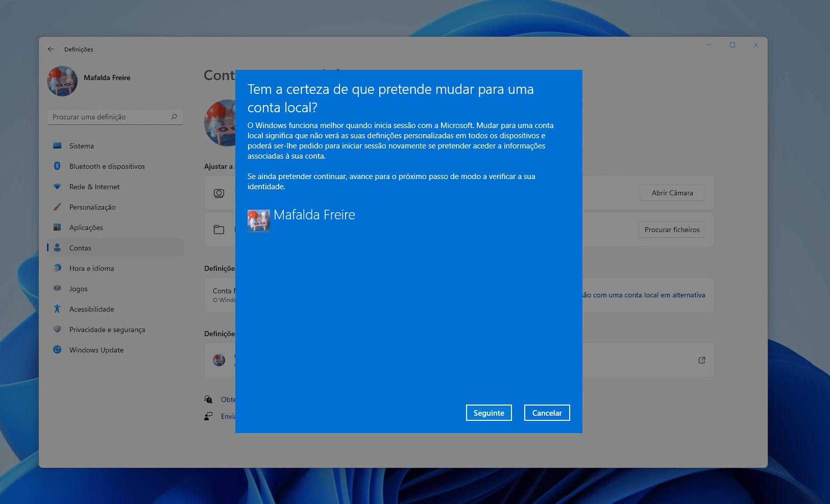Click the folder icon in the files row
The height and width of the screenshot is (504, 830).
coord(219,230)
